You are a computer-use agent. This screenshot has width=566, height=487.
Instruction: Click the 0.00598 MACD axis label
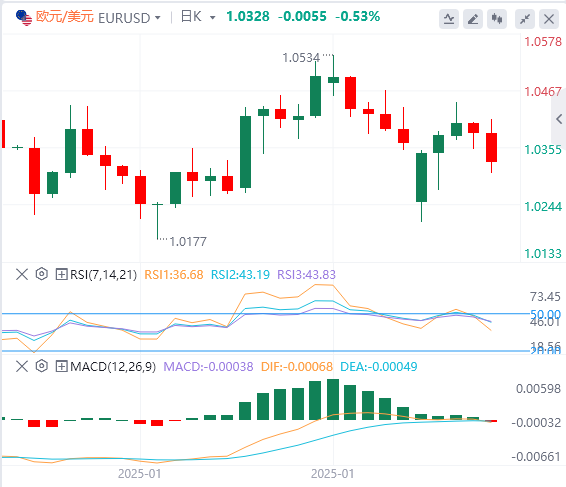(538, 389)
